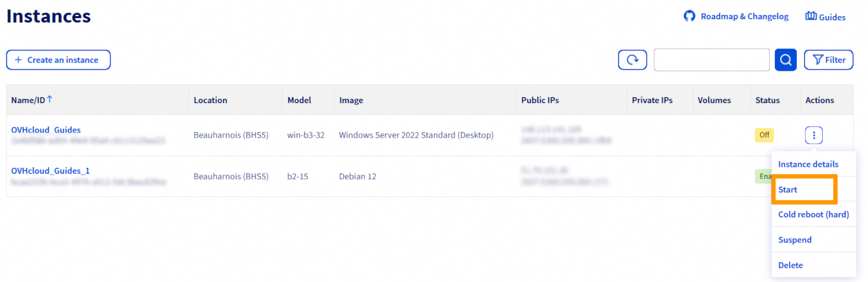Click the Private IPs column header
Viewport: 868px width, 282px height.
pyautogui.click(x=652, y=100)
